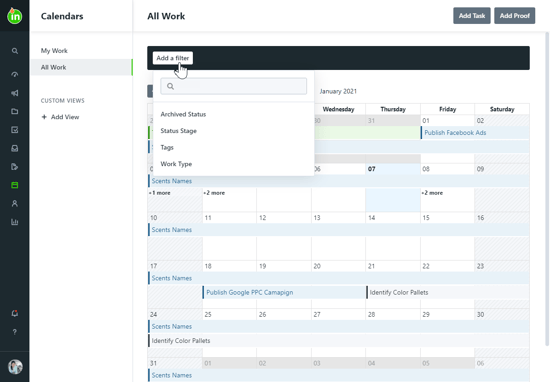Open the inbox tray icon
The image size is (550, 382).
pyautogui.click(x=15, y=148)
